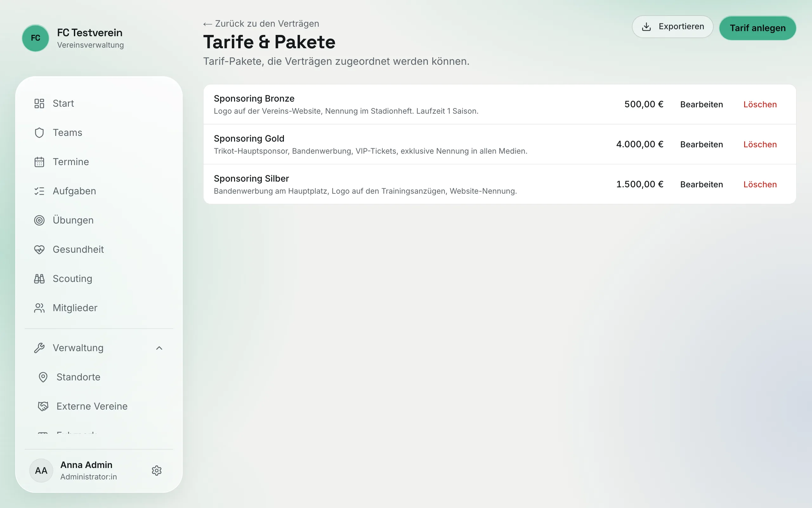Click the Übungen target icon

39,220
